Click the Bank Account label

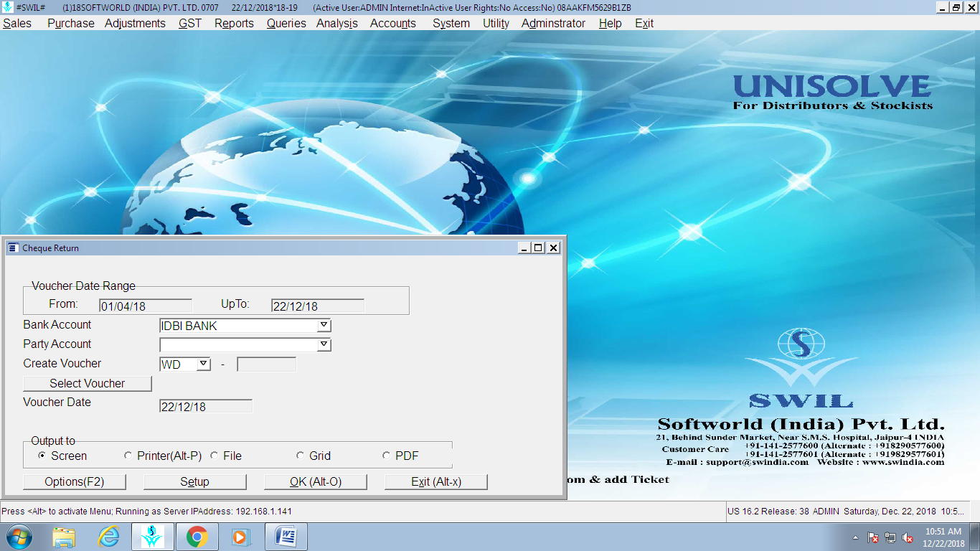57,324
